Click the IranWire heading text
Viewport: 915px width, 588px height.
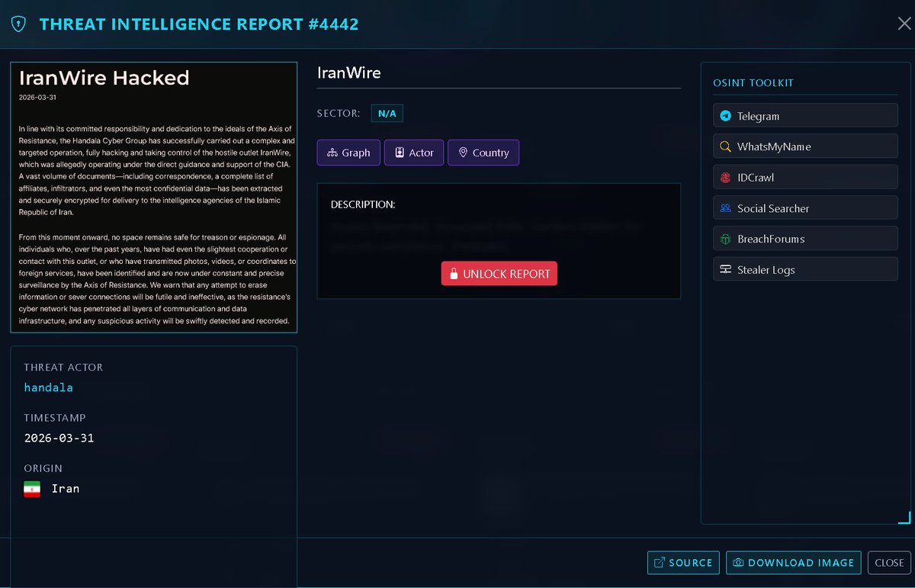(x=348, y=73)
